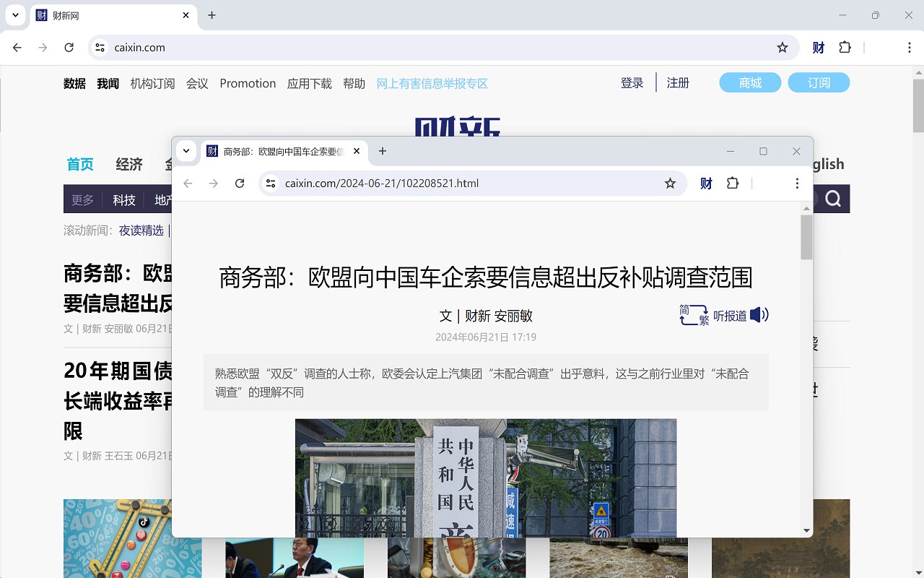
Task: Open Chrome three-dot menu in rear window
Action: tap(910, 48)
